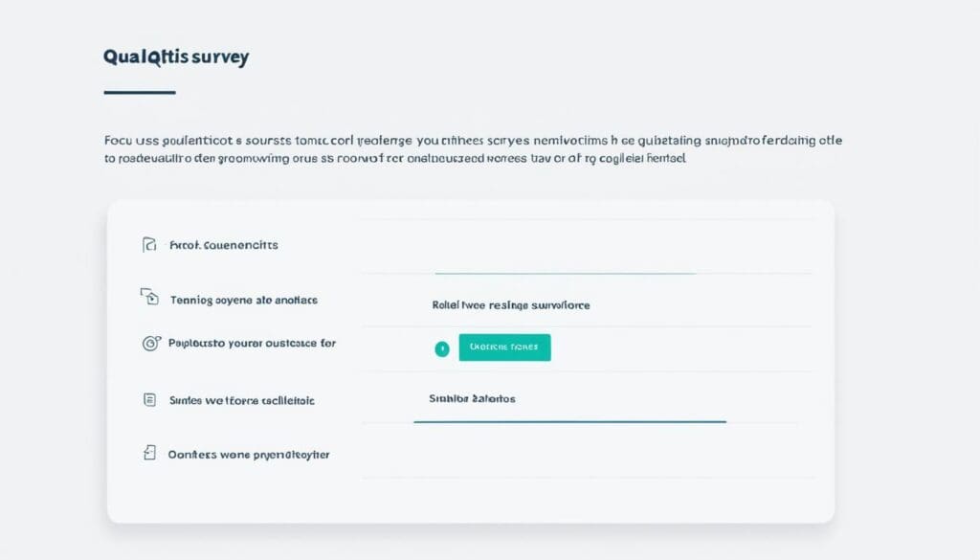This screenshot has width=980, height=560.
Task: Click the icon beside "Tenniog ooyene ato anotlacs"
Action: pyautogui.click(x=148, y=298)
